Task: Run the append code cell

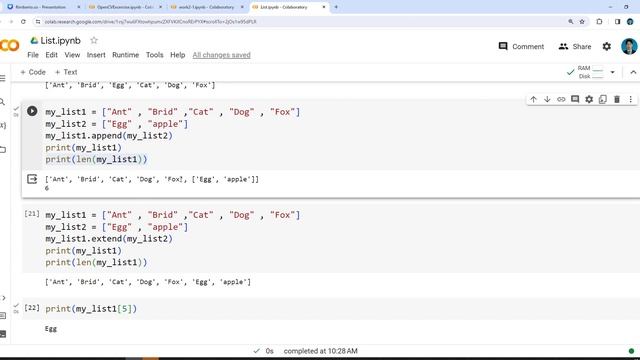Action: coord(32,111)
